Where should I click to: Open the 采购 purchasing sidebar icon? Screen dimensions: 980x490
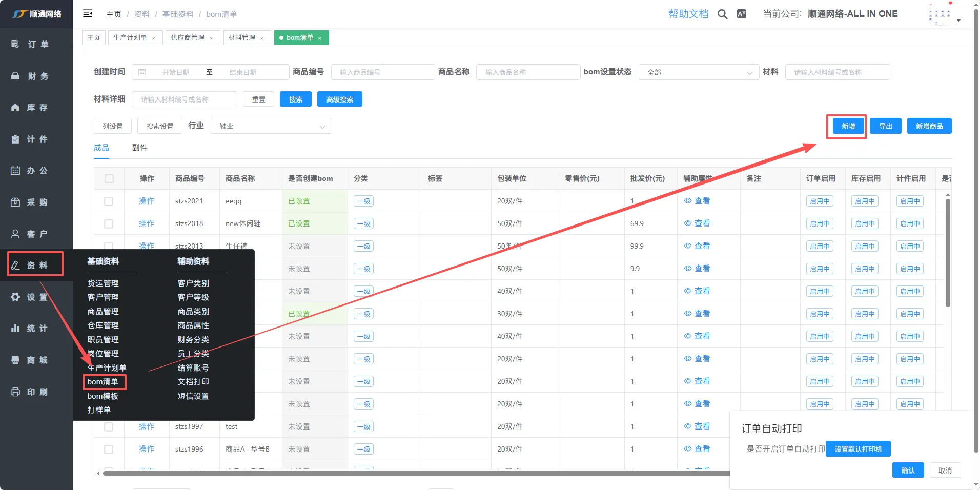pyautogui.click(x=16, y=202)
